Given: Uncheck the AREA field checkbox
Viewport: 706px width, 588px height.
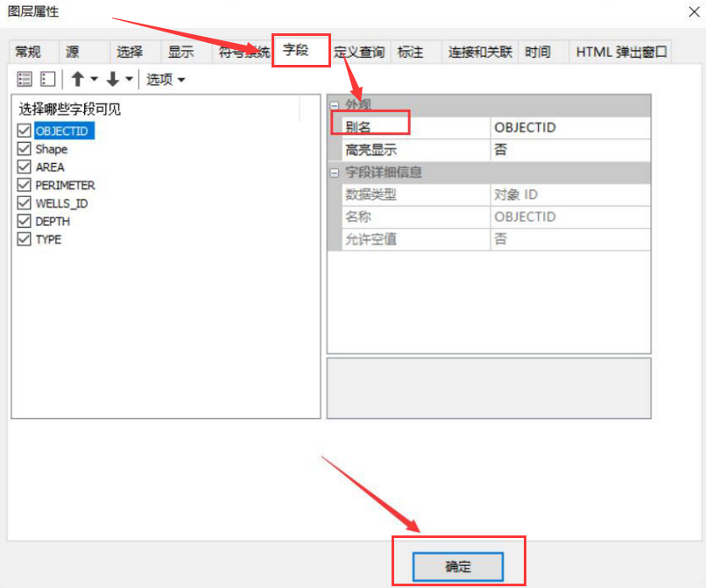Looking at the screenshot, I should (24, 166).
